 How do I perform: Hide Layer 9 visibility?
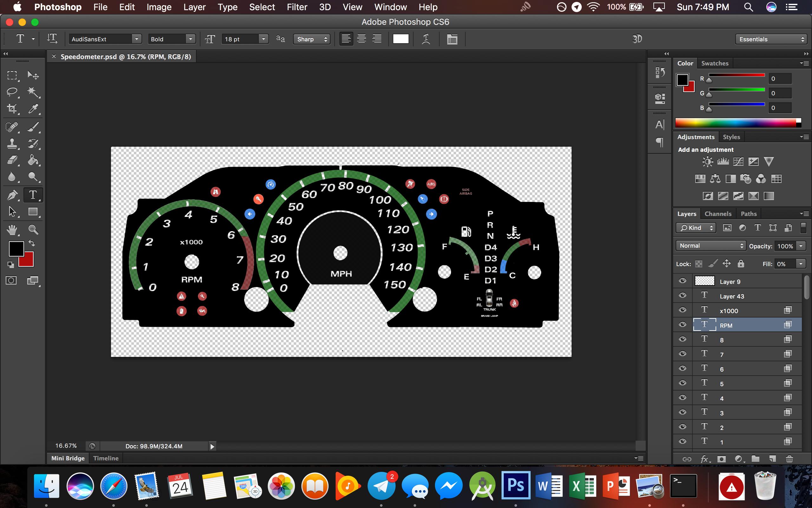click(683, 281)
